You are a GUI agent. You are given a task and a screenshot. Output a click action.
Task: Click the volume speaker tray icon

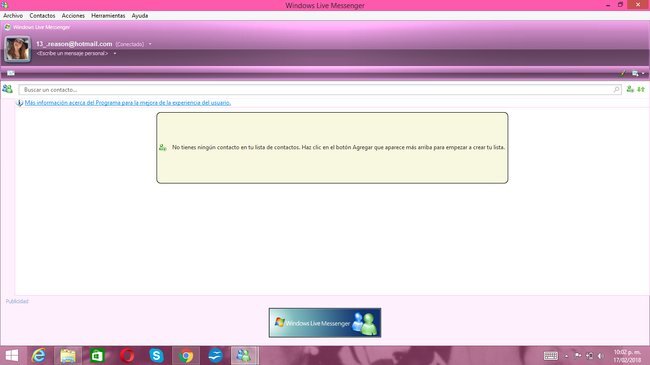(x=600, y=355)
